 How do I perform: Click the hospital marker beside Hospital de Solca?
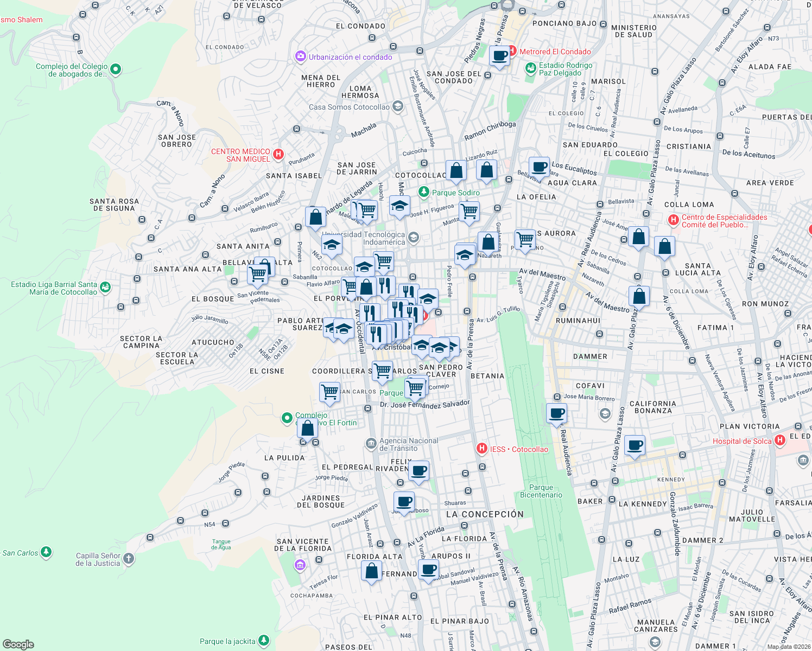point(781,441)
